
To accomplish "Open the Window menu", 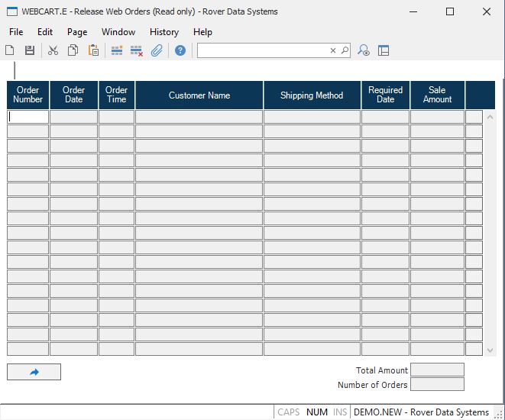I will tap(118, 32).
